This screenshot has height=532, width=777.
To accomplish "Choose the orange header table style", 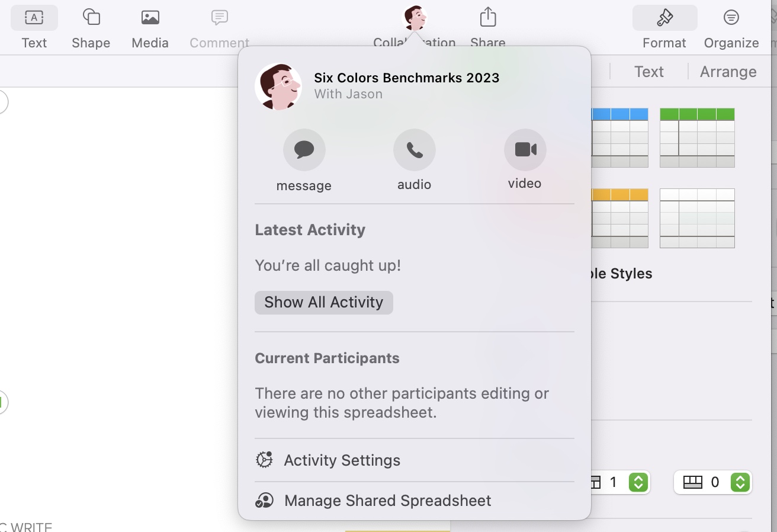I will point(619,218).
